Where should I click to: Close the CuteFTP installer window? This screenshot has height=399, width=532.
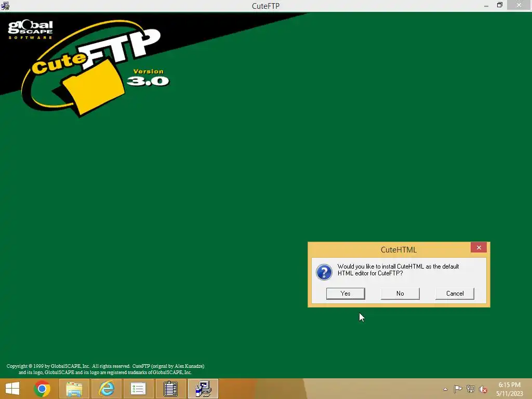[519, 5]
